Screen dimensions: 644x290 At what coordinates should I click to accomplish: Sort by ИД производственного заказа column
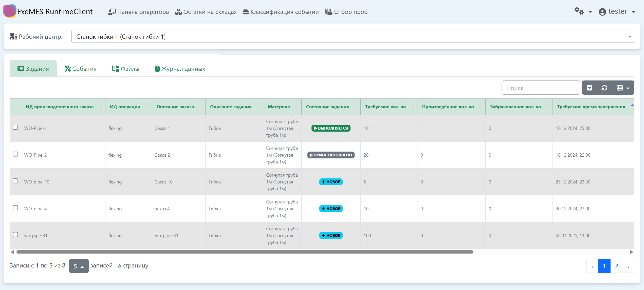pyautogui.click(x=63, y=107)
